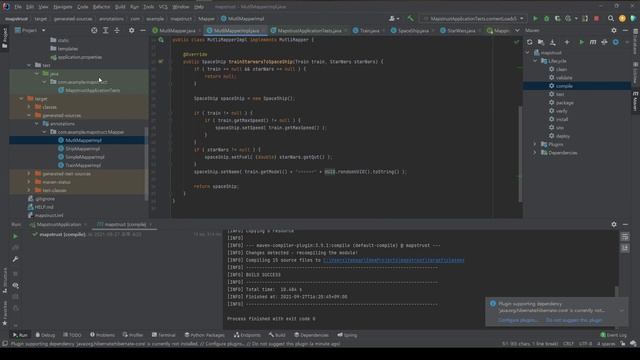Run with Coverage from the top toolbar
This screenshot has height=360, width=640.
pos(558,18)
